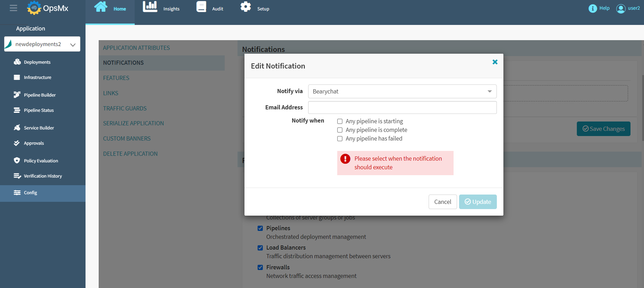The height and width of the screenshot is (288, 644).
Task: Expand the Notify via Bearychat dropdown
Action: point(402,91)
